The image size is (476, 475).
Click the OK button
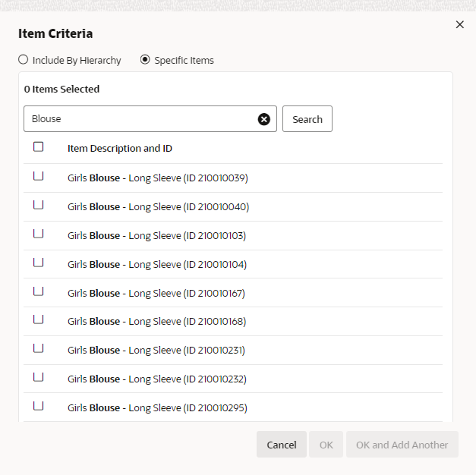coord(326,445)
